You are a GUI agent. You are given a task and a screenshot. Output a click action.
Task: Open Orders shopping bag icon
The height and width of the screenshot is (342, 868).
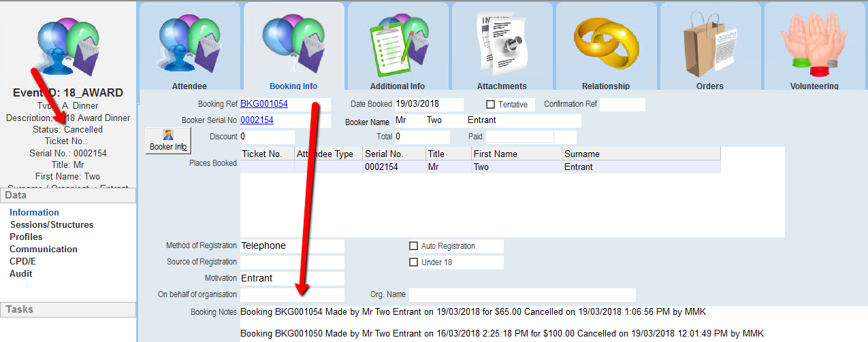coord(709,44)
